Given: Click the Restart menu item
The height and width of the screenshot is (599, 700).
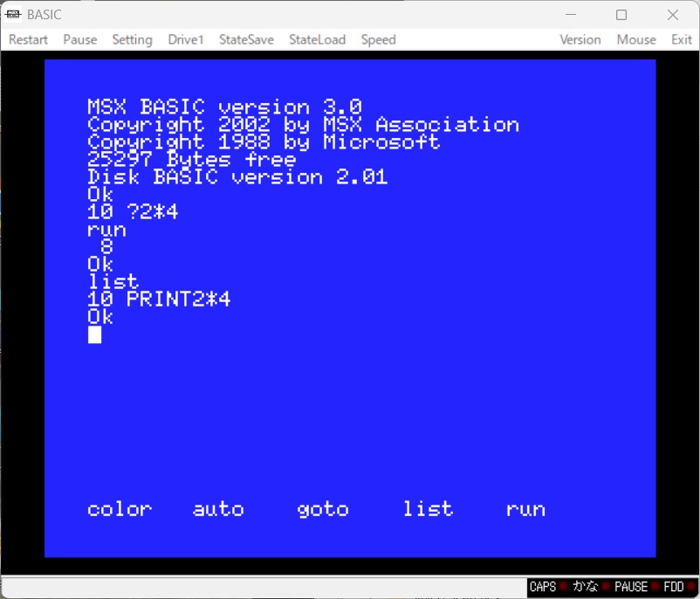Looking at the screenshot, I should point(28,40).
